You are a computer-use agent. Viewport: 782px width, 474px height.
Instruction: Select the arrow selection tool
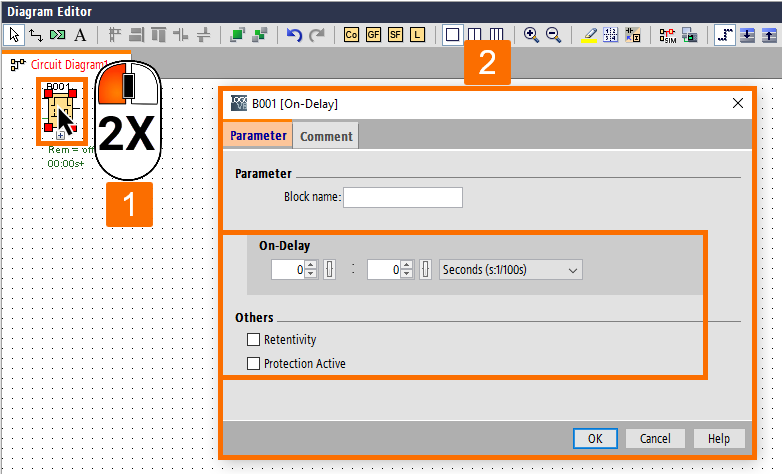[x=14, y=35]
